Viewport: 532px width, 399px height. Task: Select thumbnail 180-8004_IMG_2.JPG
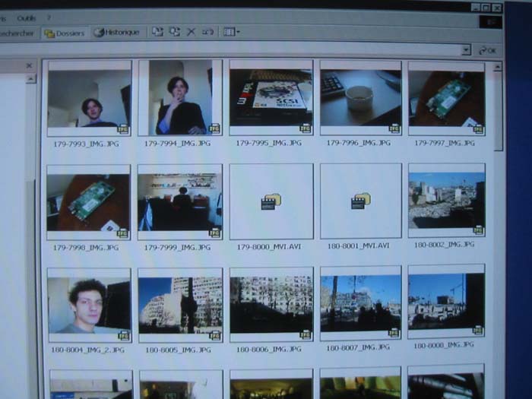(x=89, y=305)
